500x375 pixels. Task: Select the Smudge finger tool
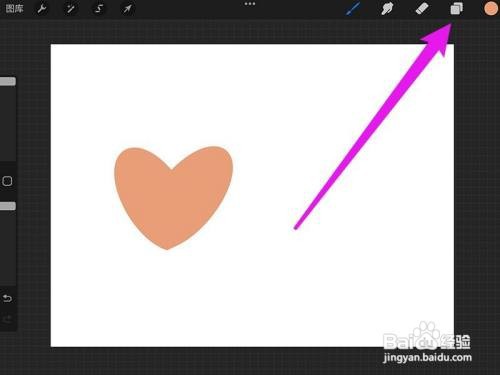[387, 9]
